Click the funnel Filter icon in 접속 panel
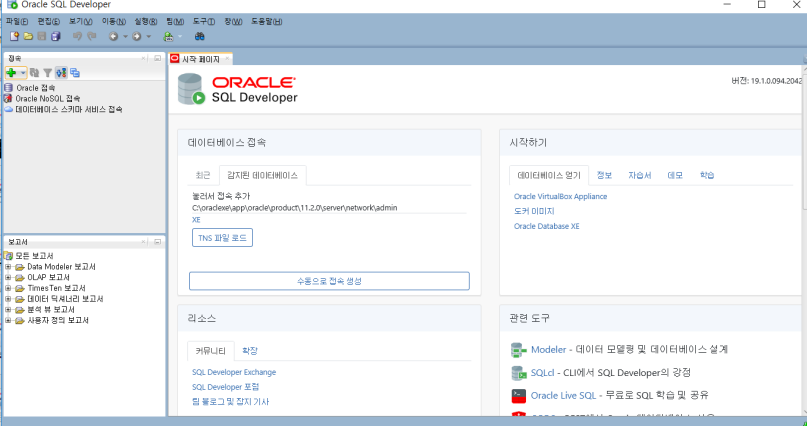Viewport: 807px width, 426px height. click(x=47, y=73)
